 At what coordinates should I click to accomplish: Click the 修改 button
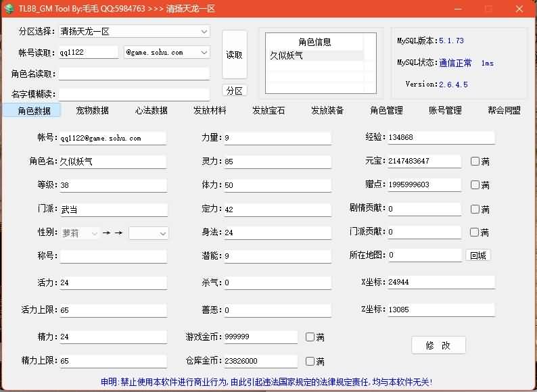(x=438, y=345)
